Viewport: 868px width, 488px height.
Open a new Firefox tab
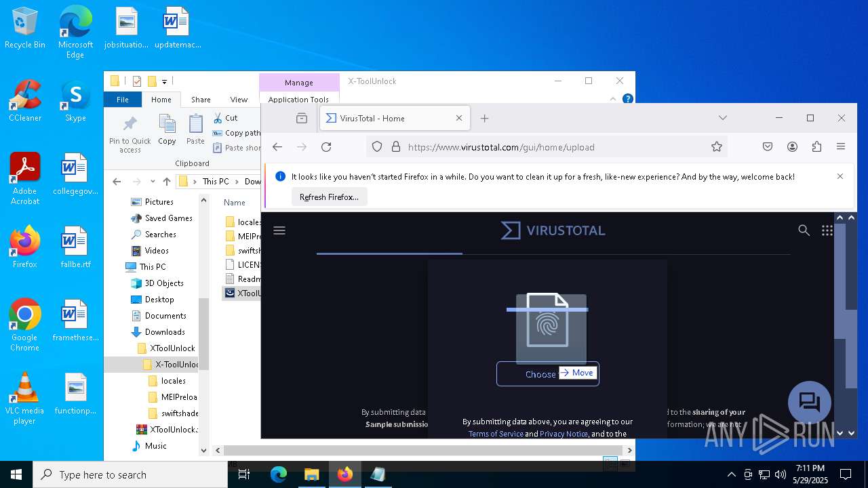(x=484, y=118)
